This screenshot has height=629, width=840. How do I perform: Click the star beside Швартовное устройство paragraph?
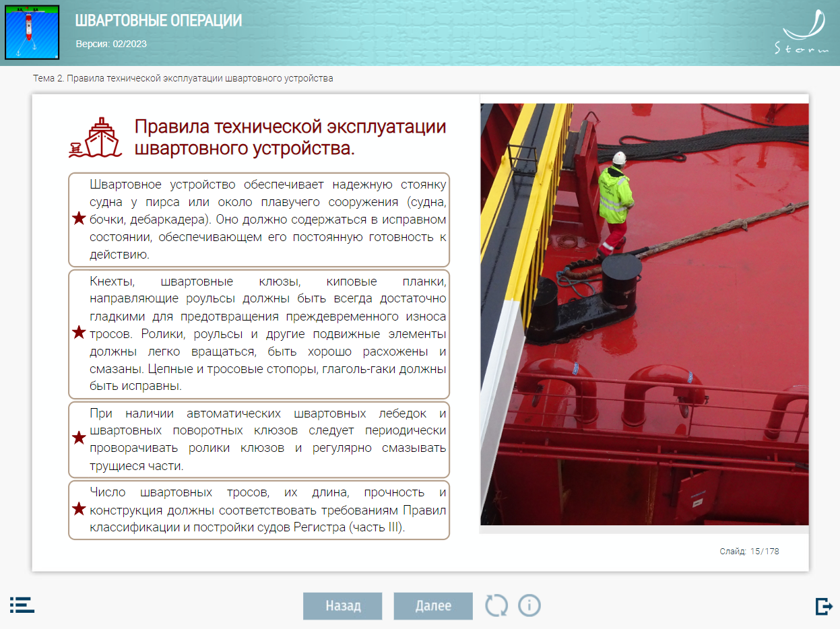point(79,218)
